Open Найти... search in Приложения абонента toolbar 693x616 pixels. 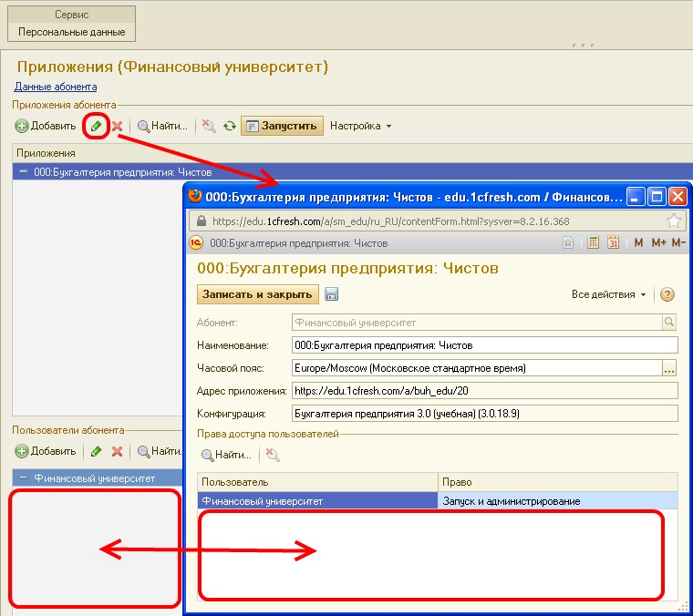[162, 126]
